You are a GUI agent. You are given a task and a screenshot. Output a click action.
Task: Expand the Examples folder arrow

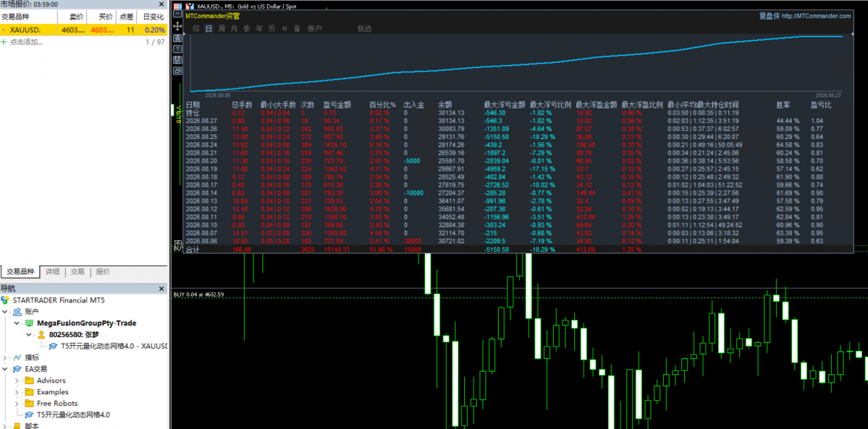(17, 392)
